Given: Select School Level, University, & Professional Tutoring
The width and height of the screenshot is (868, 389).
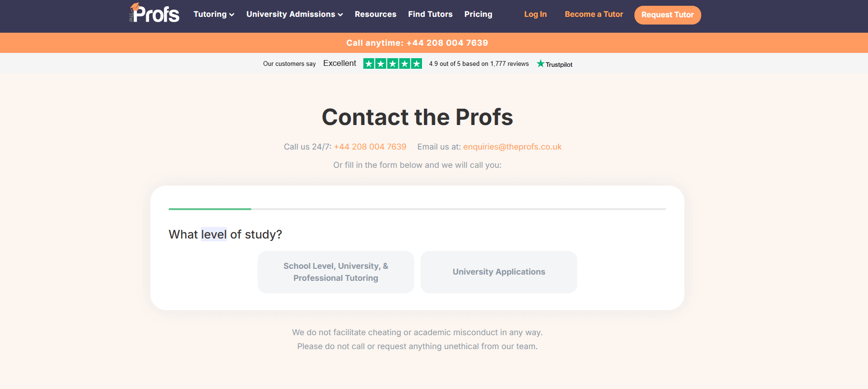Looking at the screenshot, I should (335, 272).
